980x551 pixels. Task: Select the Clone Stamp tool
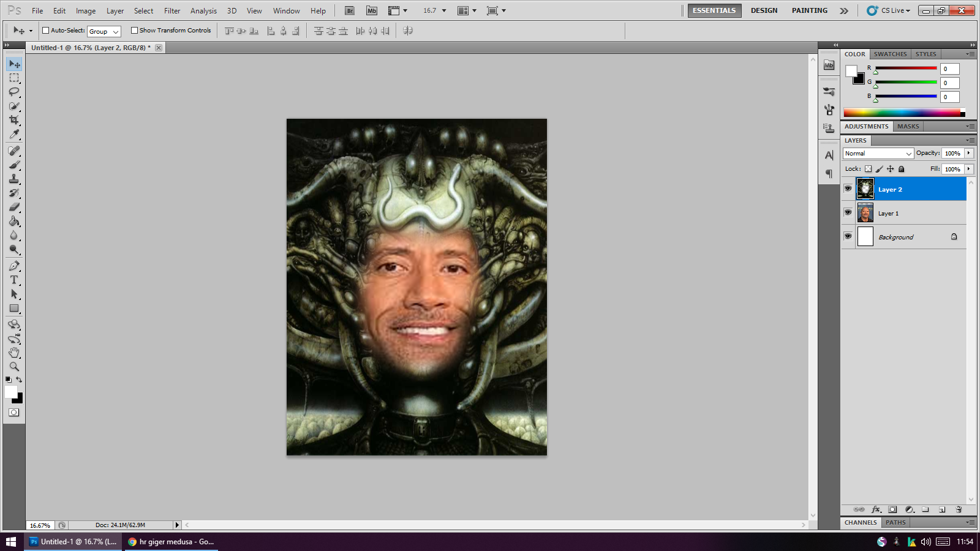[x=14, y=179]
